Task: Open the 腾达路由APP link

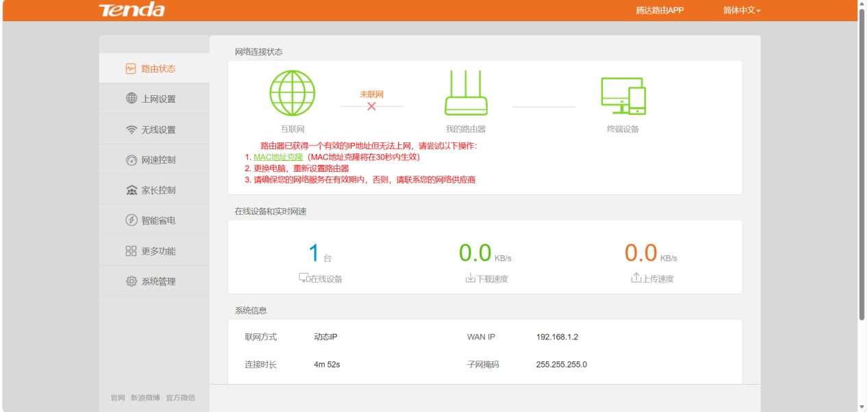Action: 660,10
